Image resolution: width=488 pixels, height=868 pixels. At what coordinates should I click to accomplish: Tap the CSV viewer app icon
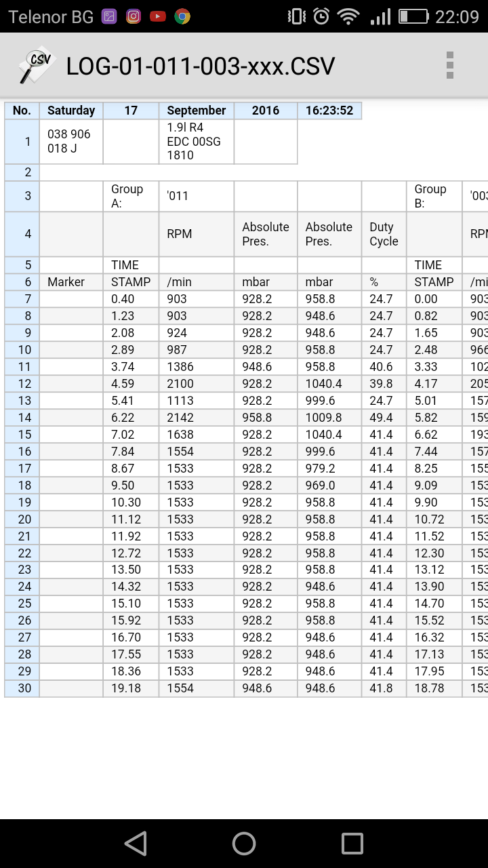point(36,66)
